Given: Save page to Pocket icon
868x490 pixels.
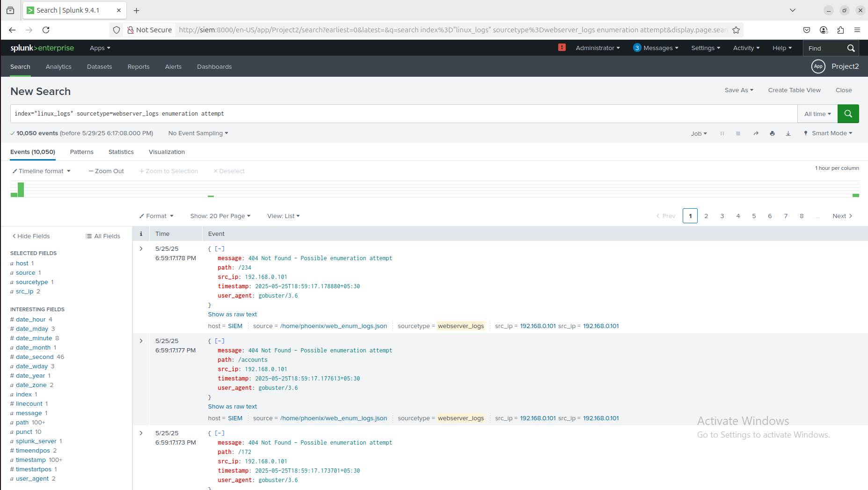Looking at the screenshot, I should tap(807, 30).
